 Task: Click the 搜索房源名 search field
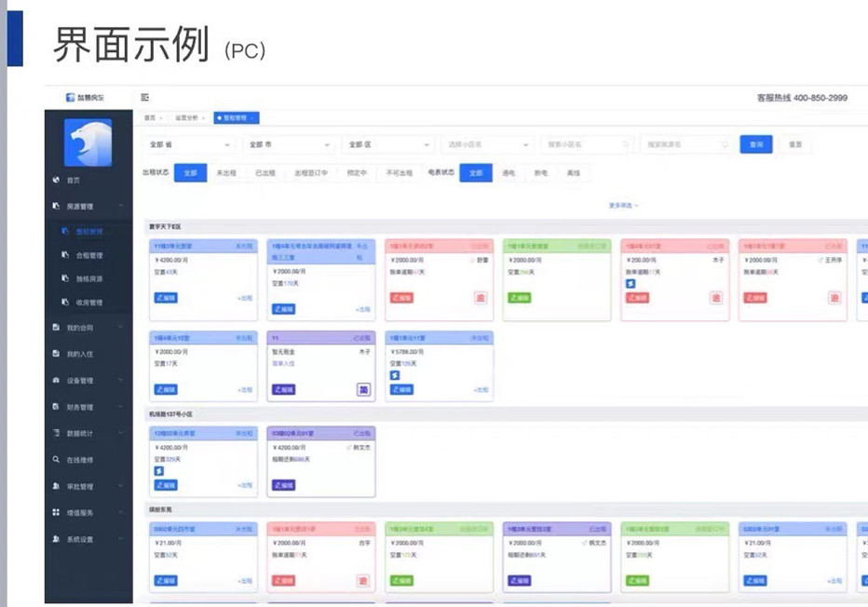(686, 144)
